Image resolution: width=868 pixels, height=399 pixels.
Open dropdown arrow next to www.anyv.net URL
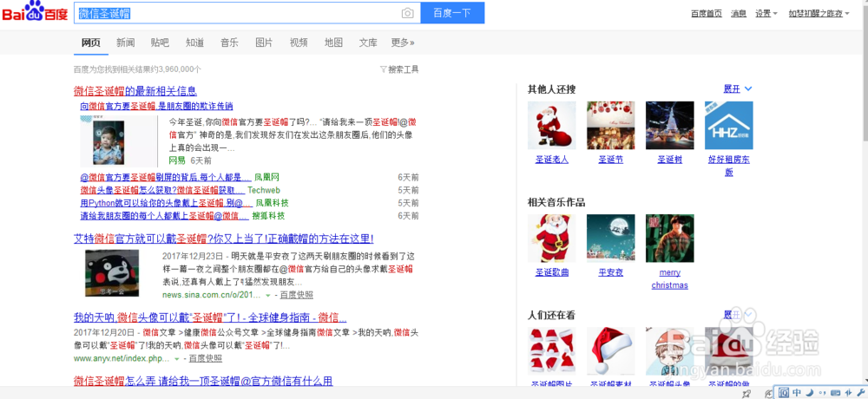point(177,359)
